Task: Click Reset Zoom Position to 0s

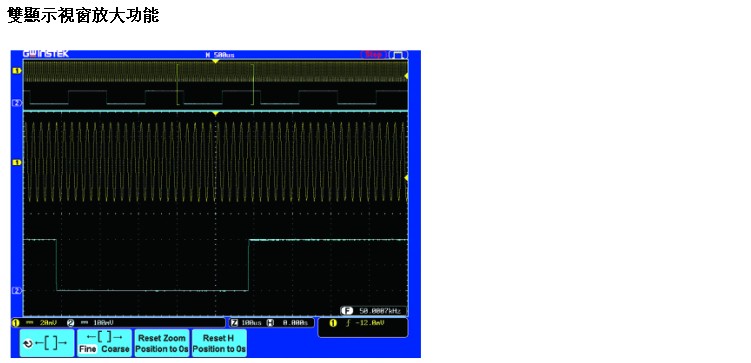Action: point(162,343)
